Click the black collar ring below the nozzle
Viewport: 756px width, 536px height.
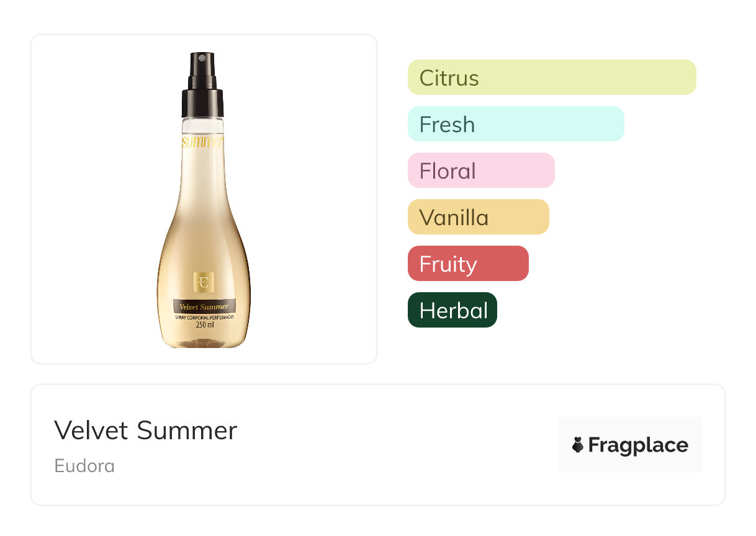coord(202,103)
